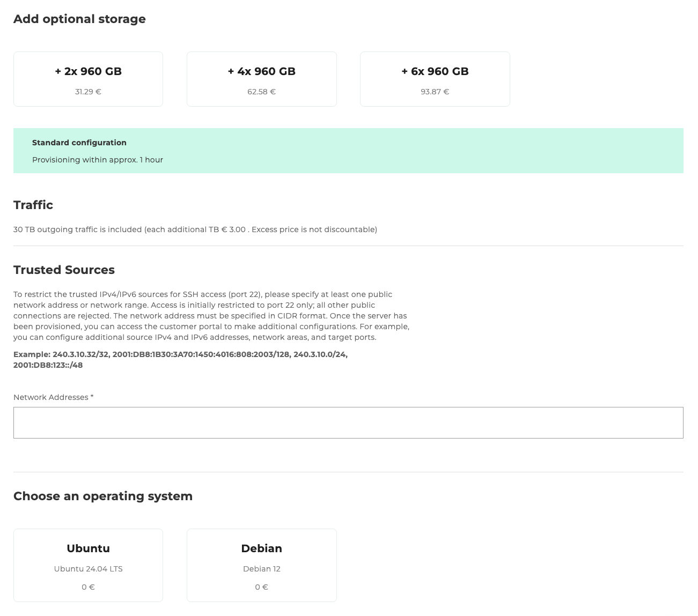Click the Network Addresses input field
The height and width of the screenshot is (616, 698).
click(348, 422)
